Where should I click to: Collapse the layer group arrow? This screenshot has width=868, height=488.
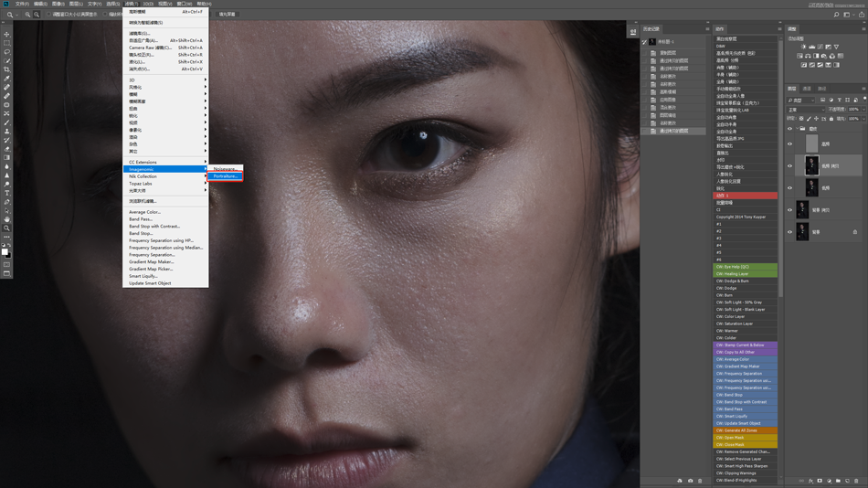797,129
